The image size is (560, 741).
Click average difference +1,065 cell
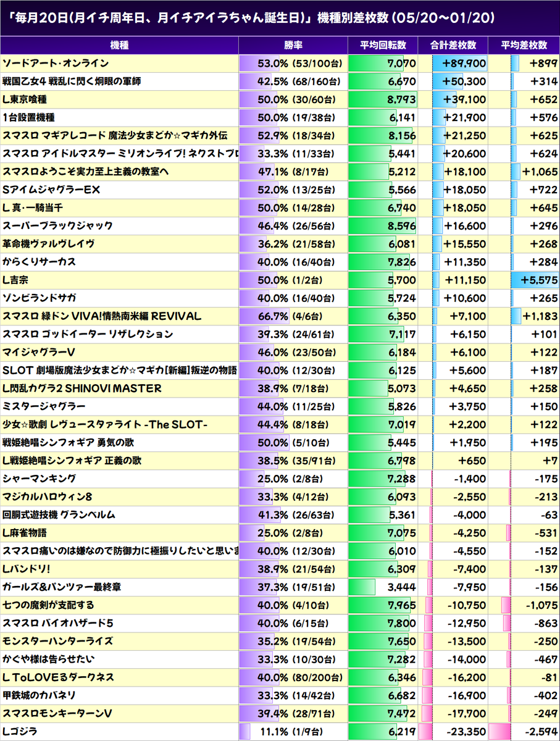[x=524, y=172]
